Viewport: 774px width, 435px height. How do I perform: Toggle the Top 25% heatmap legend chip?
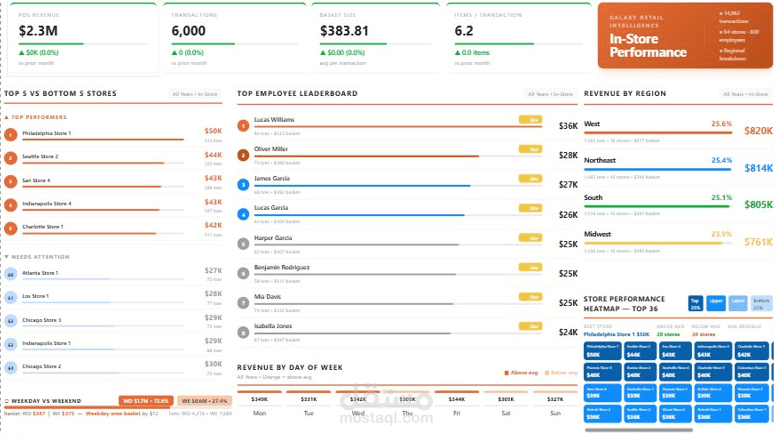(x=695, y=303)
